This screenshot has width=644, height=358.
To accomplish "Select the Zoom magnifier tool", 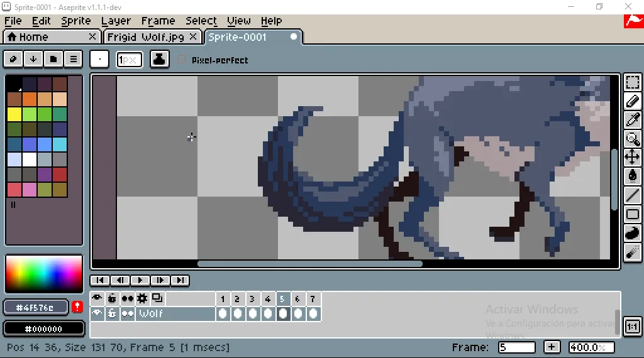I will point(633,139).
